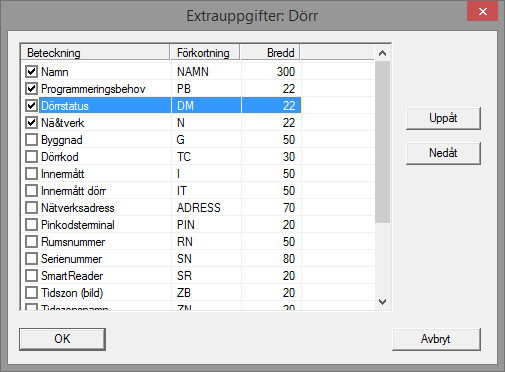Click the Beteckning column header
505x372 pixels.
coord(95,53)
